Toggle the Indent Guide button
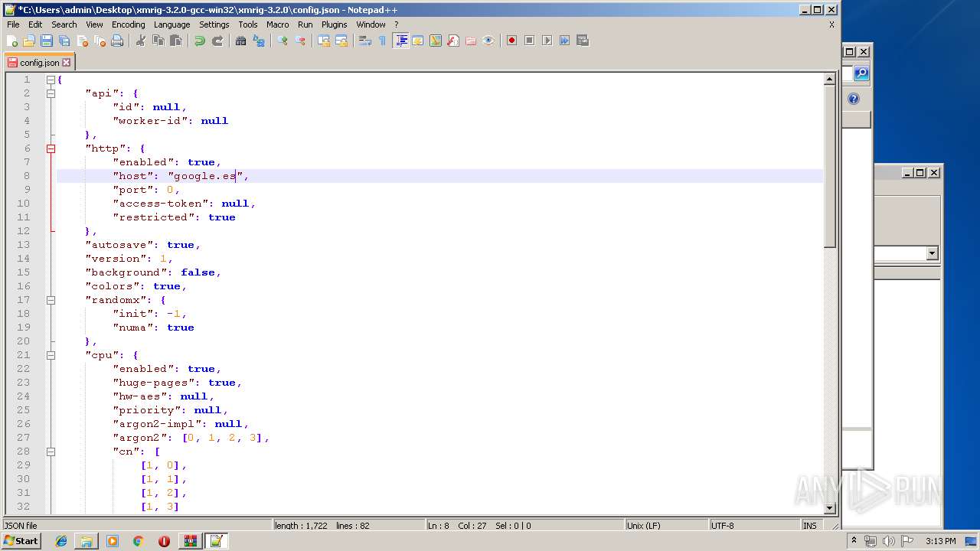980x551 pixels. [x=400, y=41]
